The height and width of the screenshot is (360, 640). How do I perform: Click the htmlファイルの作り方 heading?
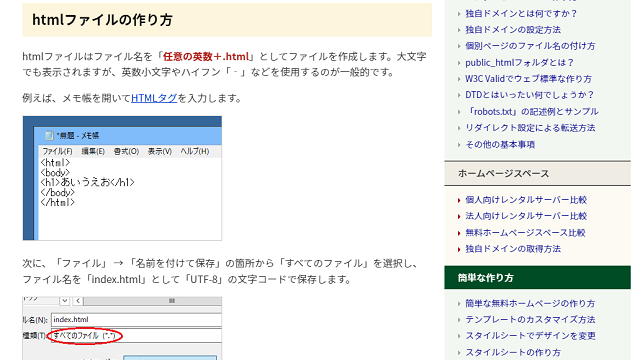(x=102, y=20)
